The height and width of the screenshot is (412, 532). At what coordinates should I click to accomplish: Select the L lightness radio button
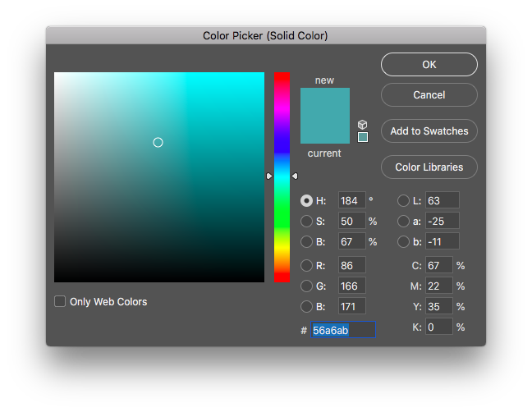pyautogui.click(x=403, y=201)
